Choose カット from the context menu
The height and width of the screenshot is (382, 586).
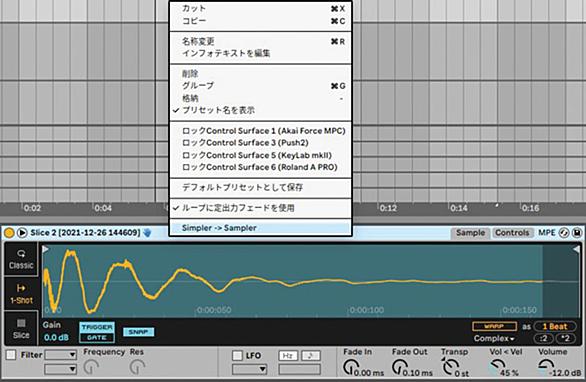pyautogui.click(x=260, y=8)
